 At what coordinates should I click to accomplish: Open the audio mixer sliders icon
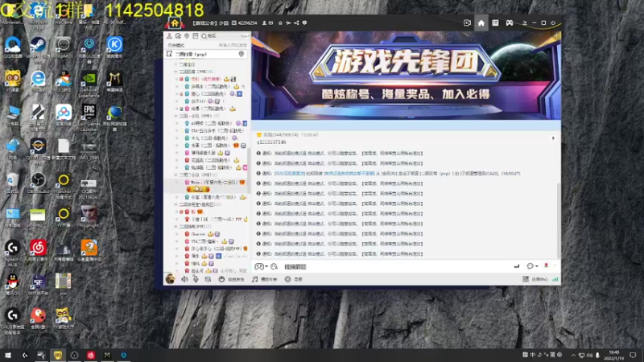[x=208, y=279]
